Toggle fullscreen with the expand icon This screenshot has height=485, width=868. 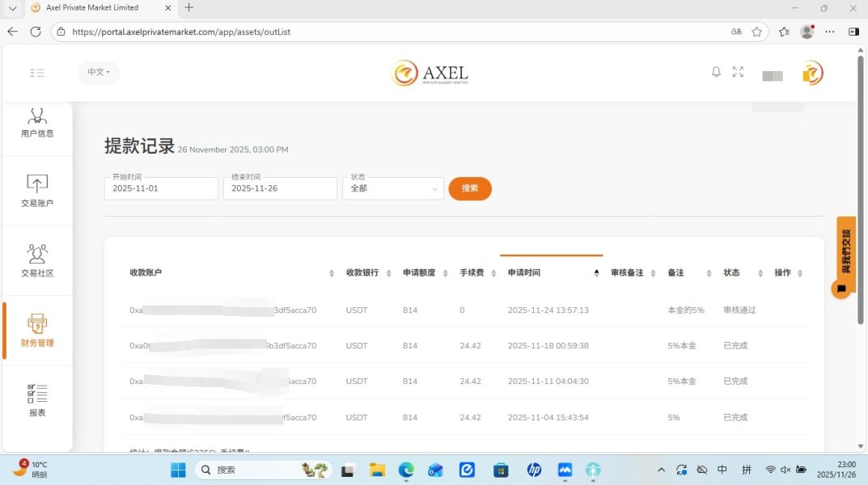[738, 72]
